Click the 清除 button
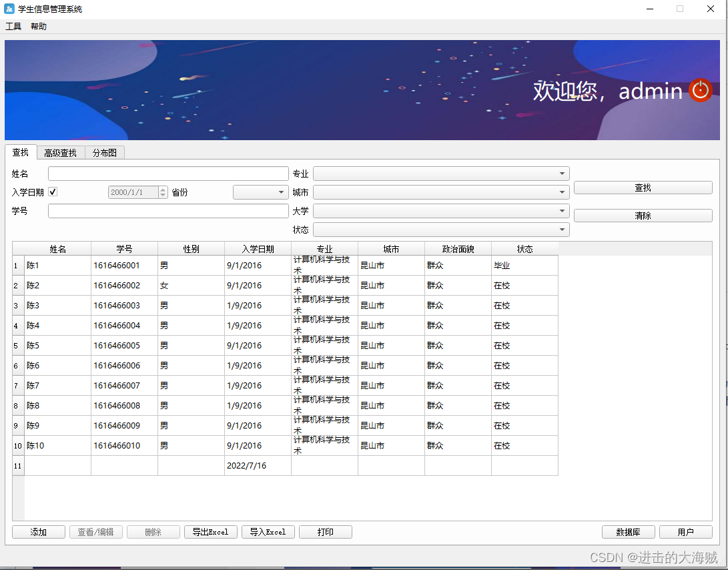 tap(643, 216)
